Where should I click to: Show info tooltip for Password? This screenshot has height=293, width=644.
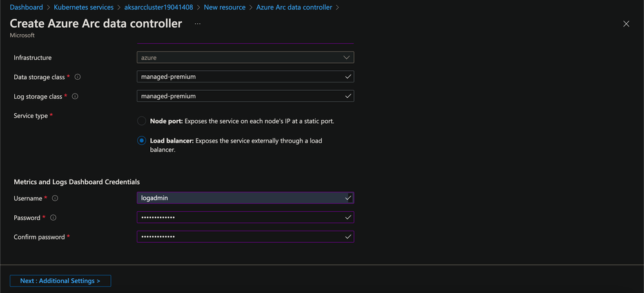click(53, 218)
